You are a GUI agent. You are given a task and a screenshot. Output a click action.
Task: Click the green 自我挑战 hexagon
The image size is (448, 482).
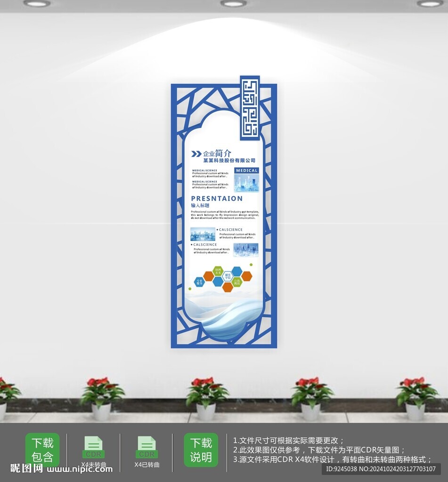click(x=236, y=281)
